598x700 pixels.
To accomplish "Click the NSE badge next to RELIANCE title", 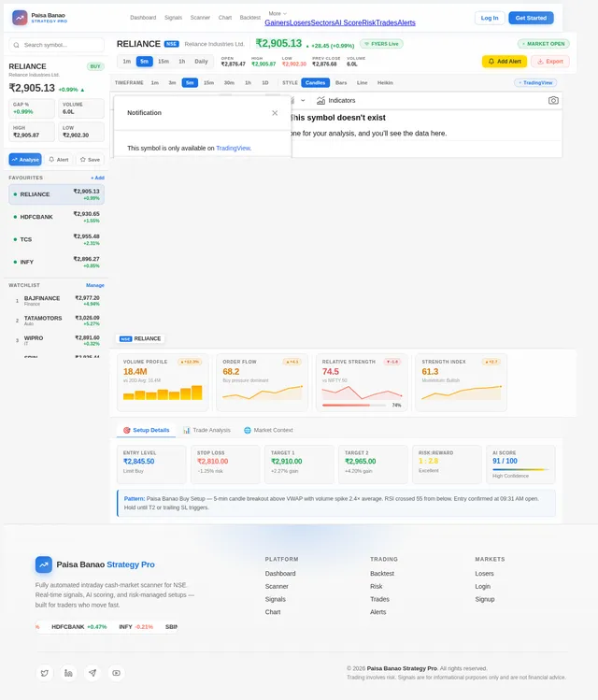I will (171, 44).
